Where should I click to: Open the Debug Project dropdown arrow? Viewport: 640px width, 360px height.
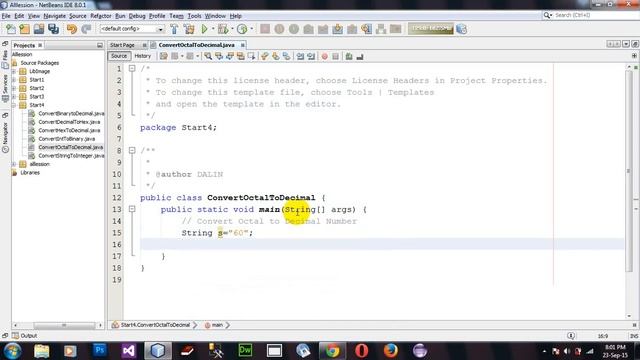[x=232, y=29]
